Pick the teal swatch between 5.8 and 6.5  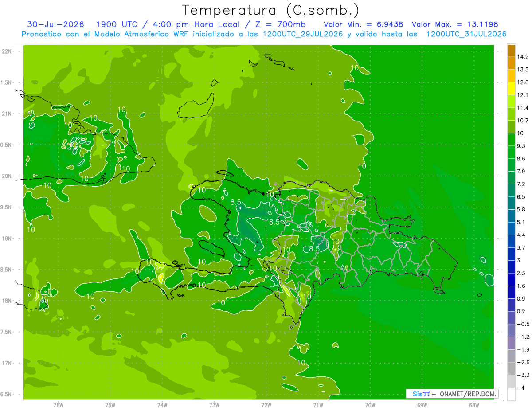511,203
